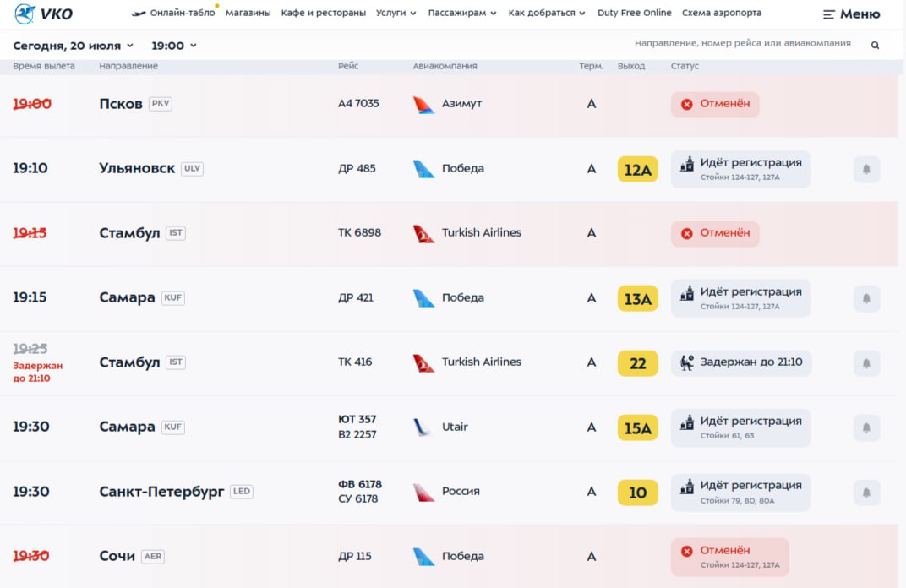Image resolution: width=906 pixels, height=588 pixels.
Task: Click the search magnifier icon
Action: 875,45
